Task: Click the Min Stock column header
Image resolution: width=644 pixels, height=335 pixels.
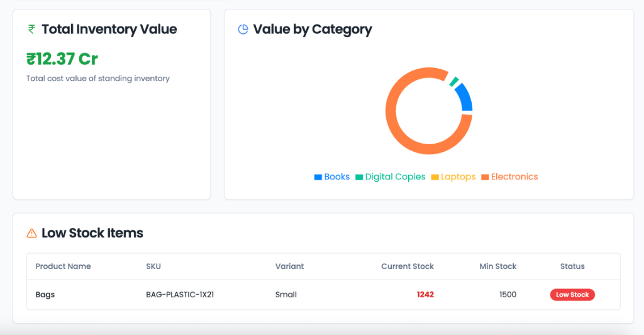Action: [x=497, y=266]
